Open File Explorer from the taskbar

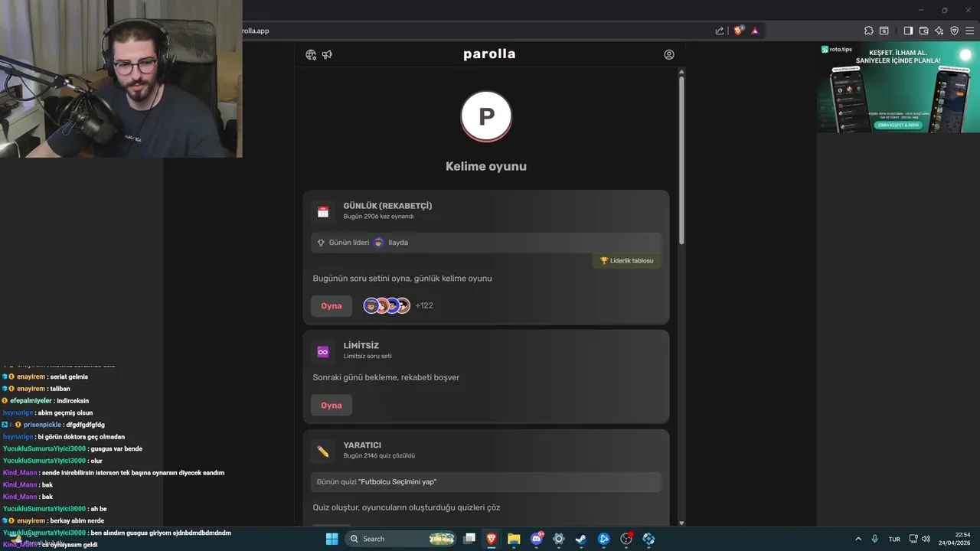coord(514,539)
